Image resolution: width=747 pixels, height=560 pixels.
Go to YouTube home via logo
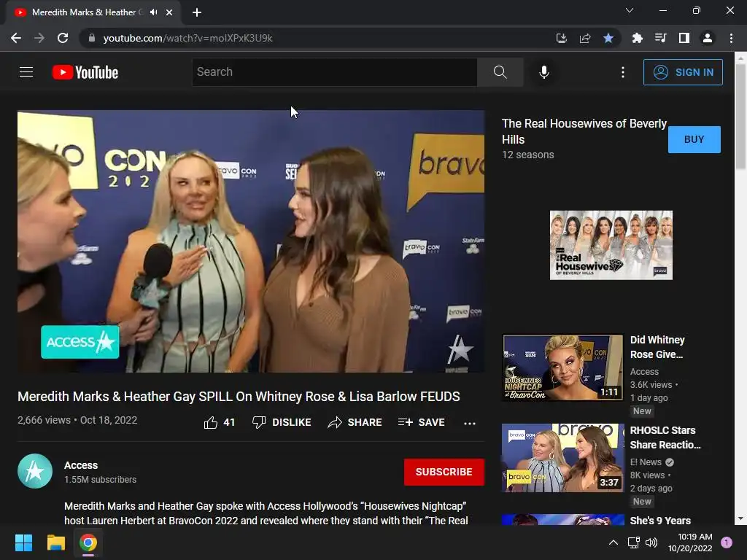85,72
